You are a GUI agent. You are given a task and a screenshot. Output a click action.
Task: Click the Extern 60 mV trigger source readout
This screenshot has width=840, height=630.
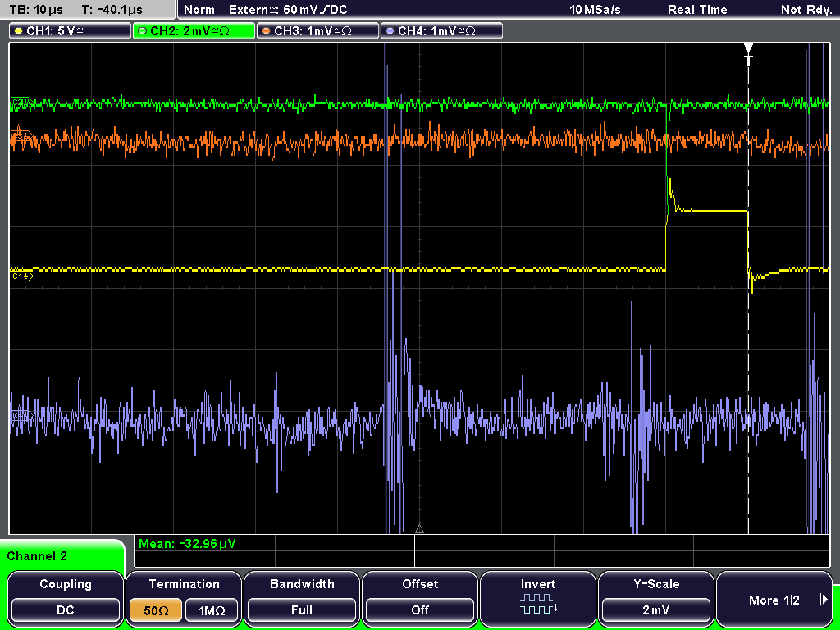pos(288,10)
